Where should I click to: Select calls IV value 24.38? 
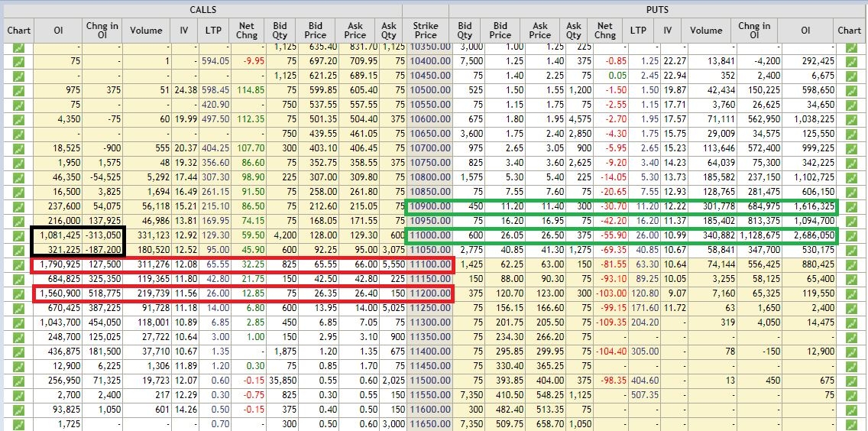coord(184,89)
